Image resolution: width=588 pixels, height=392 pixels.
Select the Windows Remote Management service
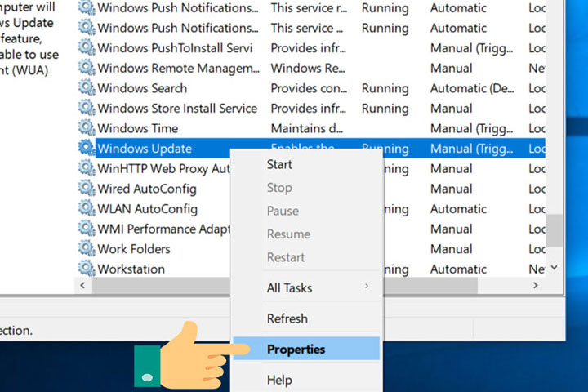point(179,69)
